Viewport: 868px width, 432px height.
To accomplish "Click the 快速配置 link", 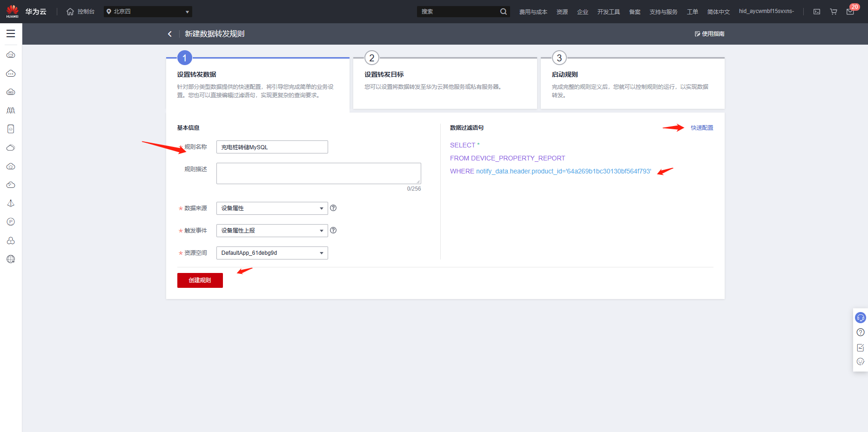I will 702,128.
